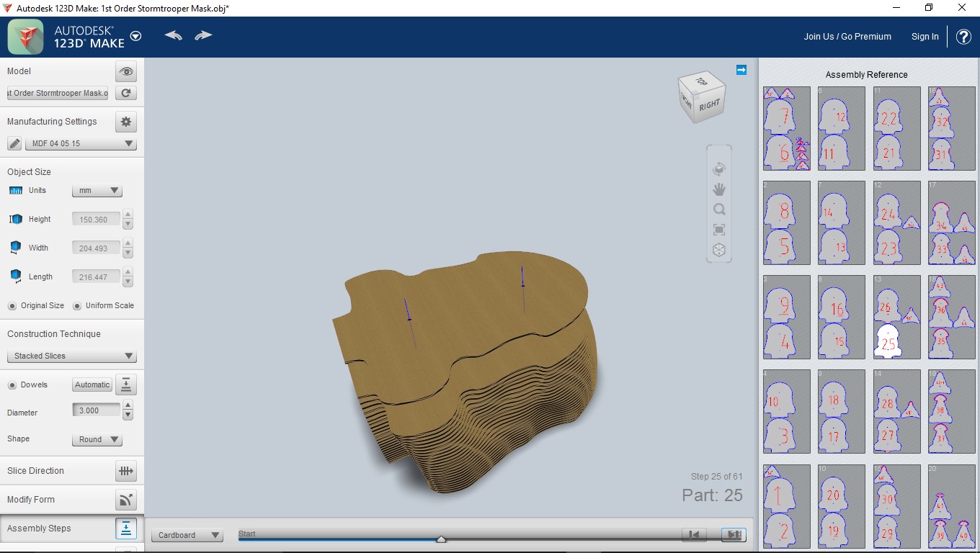The width and height of the screenshot is (980, 553).
Task: Click the Fit to view icon
Action: 718,230
